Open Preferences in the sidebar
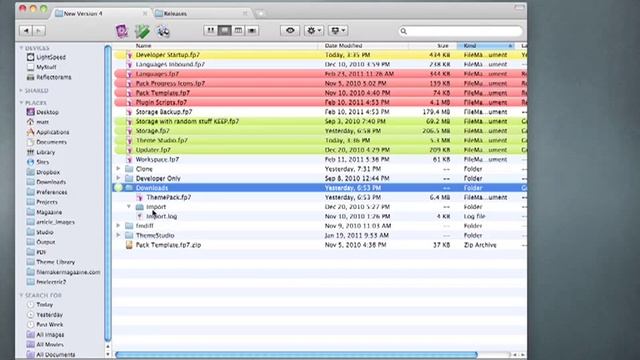This screenshot has height=360, width=640. coord(51,192)
